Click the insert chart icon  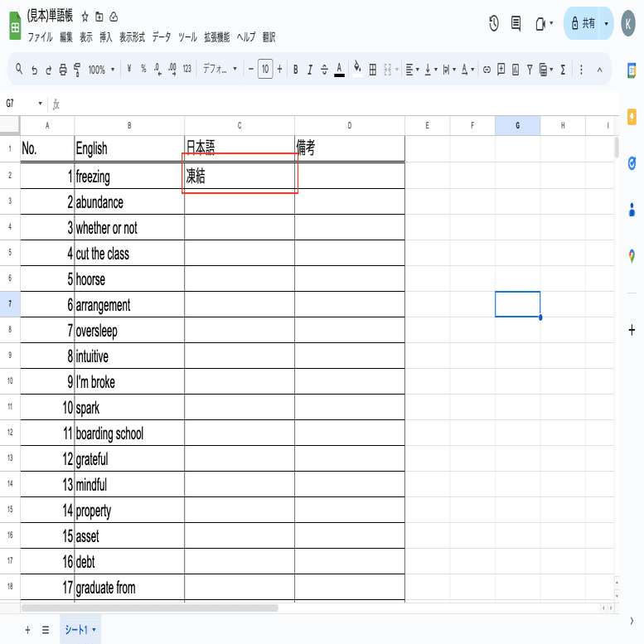pos(516,70)
